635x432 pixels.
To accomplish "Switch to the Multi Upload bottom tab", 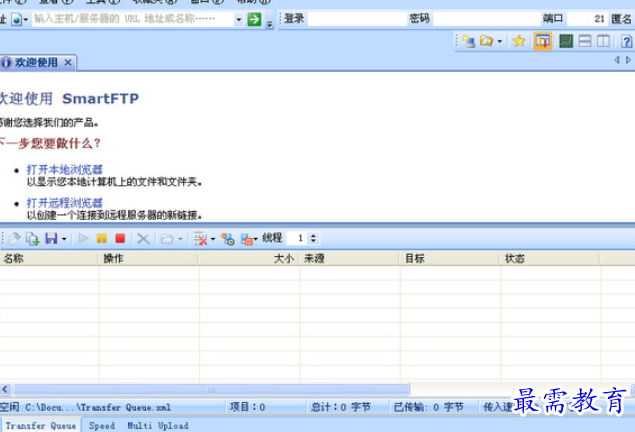I will pyautogui.click(x=158, y=426).
